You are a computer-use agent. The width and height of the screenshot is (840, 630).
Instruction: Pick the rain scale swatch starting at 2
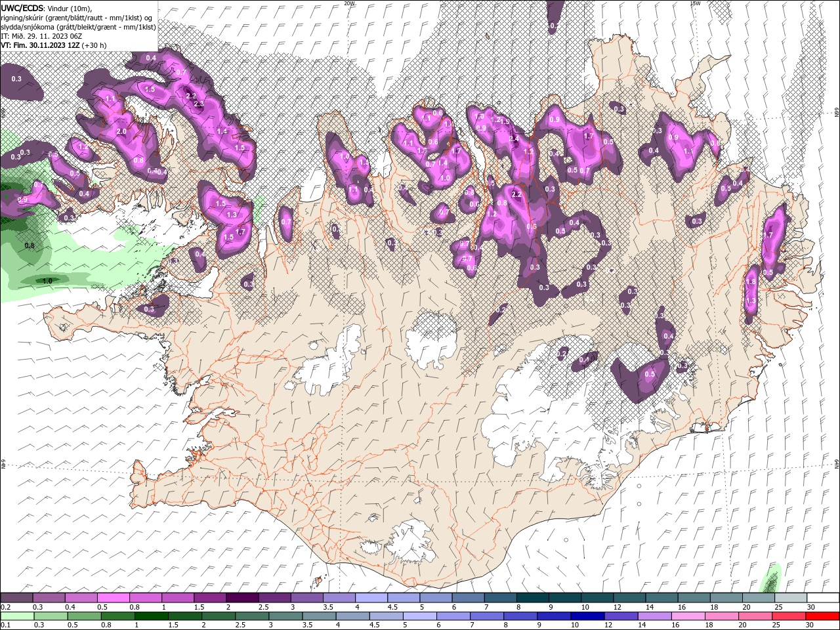(219, 616)
